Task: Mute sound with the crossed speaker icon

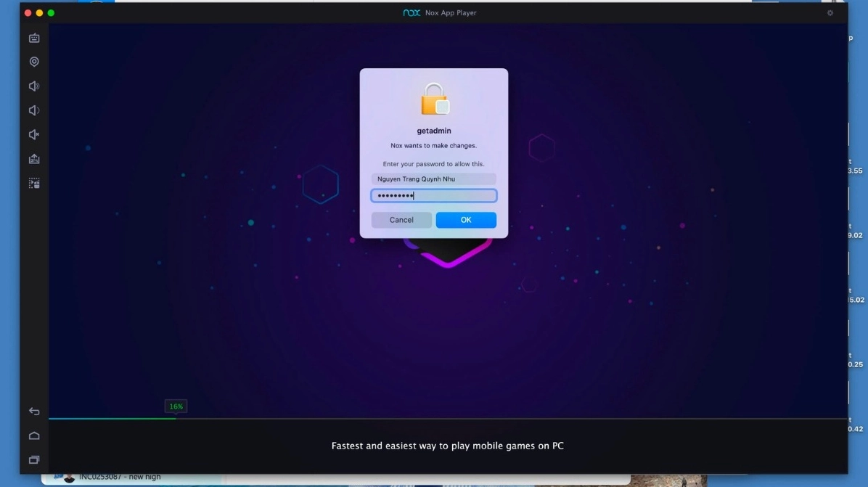Action: [34, 134]
